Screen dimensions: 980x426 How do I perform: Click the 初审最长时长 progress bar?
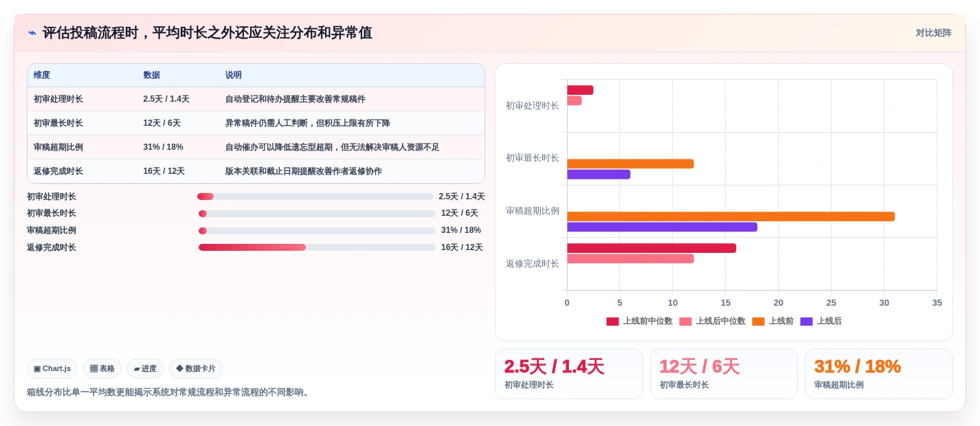coord(317,214)
